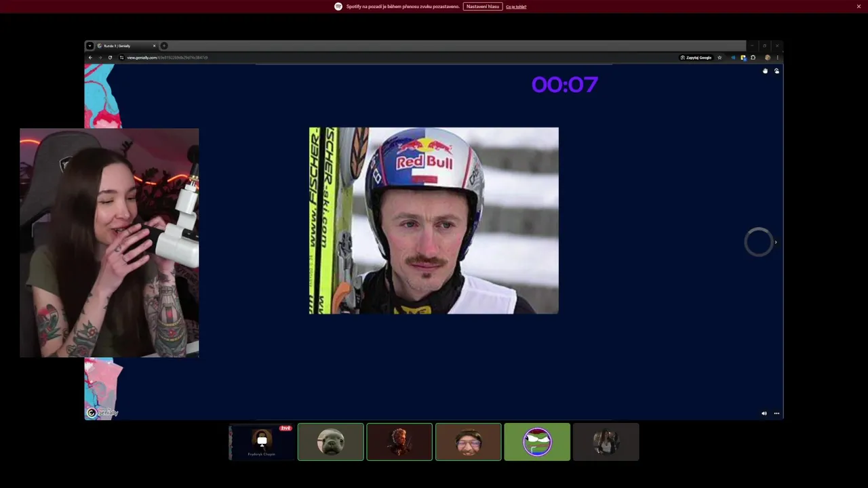The height and width of the screenshot is (488, 868).
Task: Click the Genially icon beside the hand
Action: pos(776,70)
